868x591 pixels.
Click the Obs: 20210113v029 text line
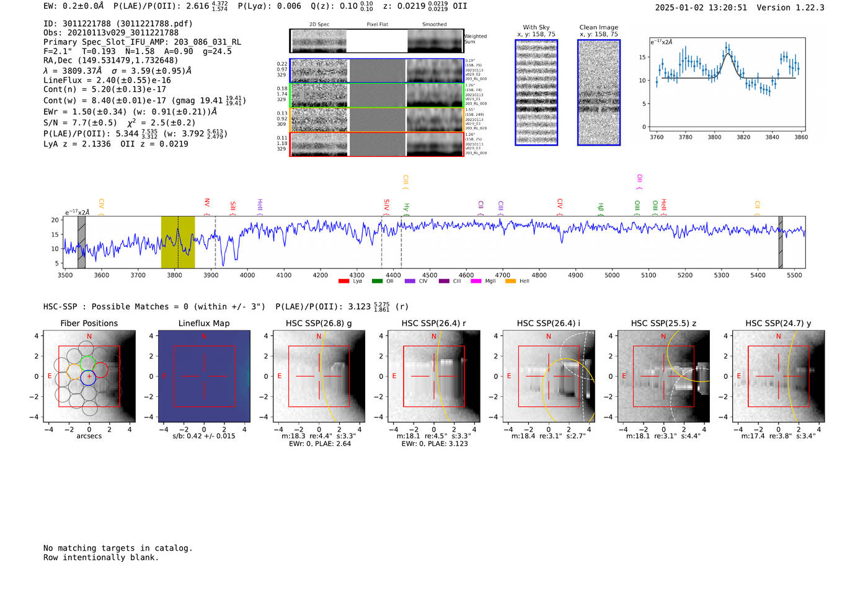pyautogui.click(x=111, y=33)
